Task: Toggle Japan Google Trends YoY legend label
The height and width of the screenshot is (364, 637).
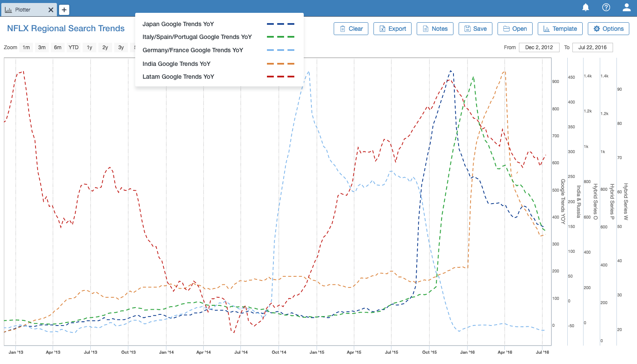Action: [x=178, y=24]
